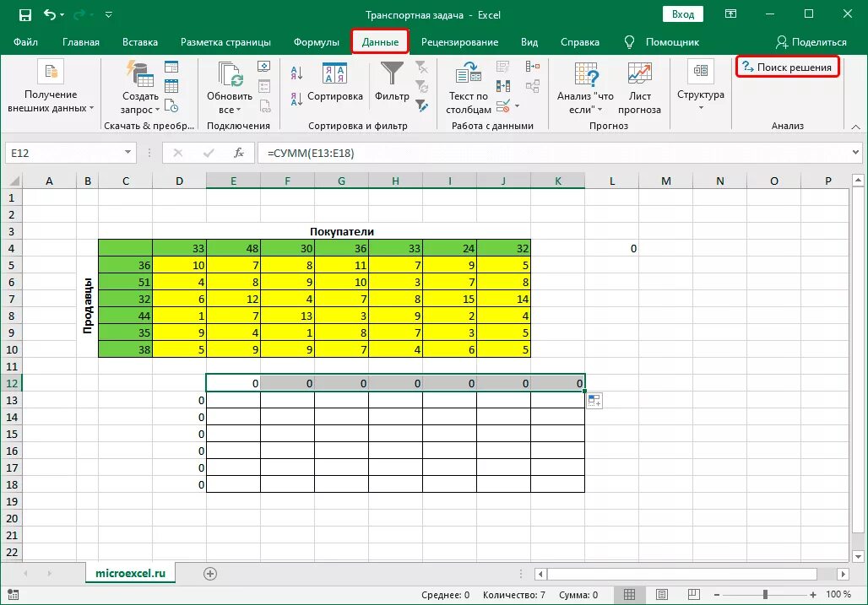The height and width of the screenshot is (605, 868).
Task: Click the Reapply filter icon
Action: 421,86
